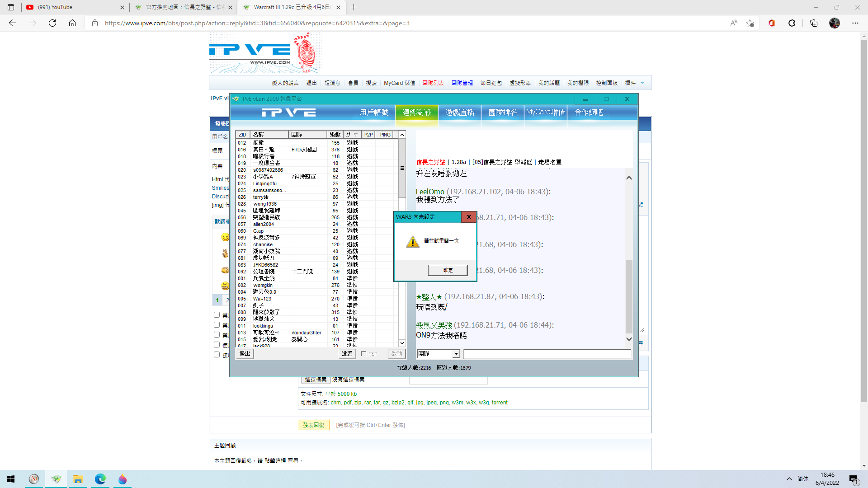This screenshot has width=868, height=488.
Task: Tick the bottom-most checkbox in post options
Action: coord(217,355)
